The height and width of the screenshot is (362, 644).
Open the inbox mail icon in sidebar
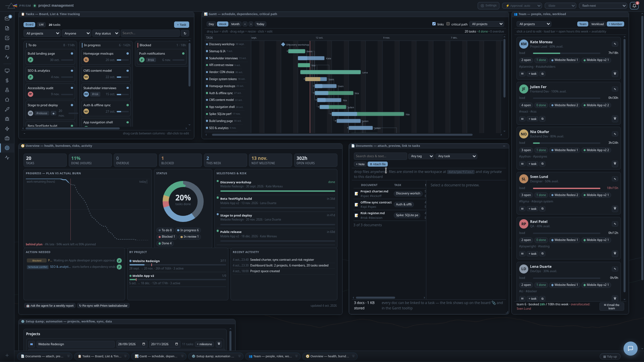(7, 18)
